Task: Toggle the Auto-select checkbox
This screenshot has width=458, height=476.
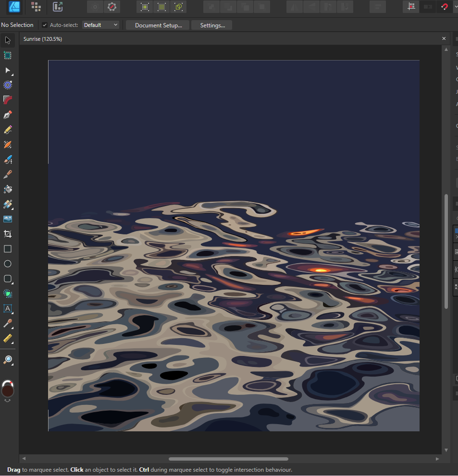Action: coord(45,25)
